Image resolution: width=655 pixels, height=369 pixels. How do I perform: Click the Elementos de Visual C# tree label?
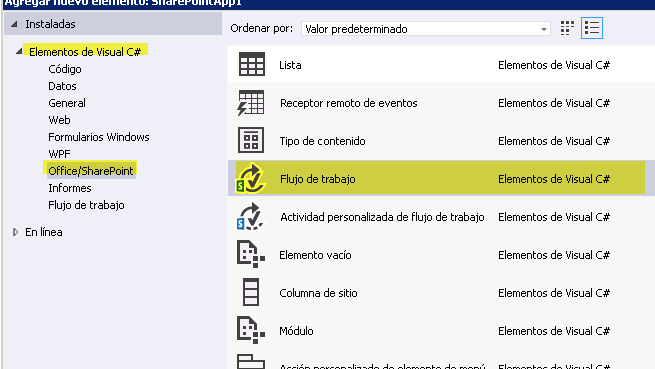tap(85, 52)
